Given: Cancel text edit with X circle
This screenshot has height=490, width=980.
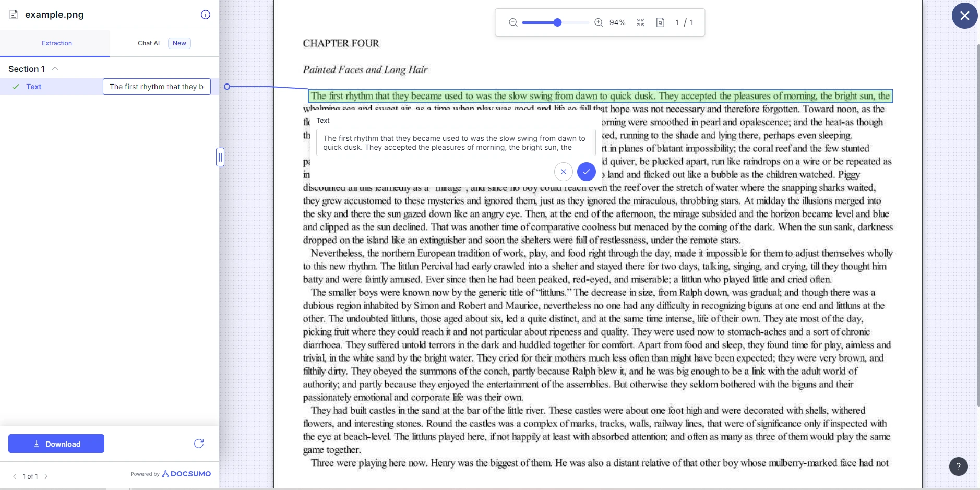Looking at the screenshot, I should tap(564, 172).
